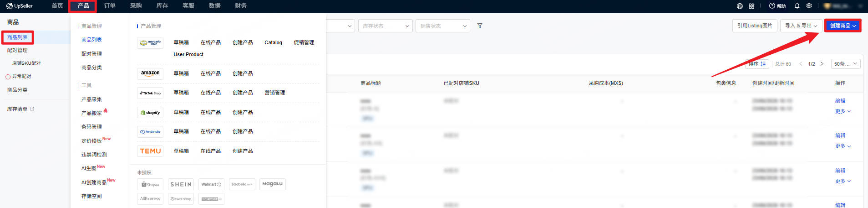Open the language globe icon
The width and height of the screenshot is (868, 208).
(x=740, y=6)
